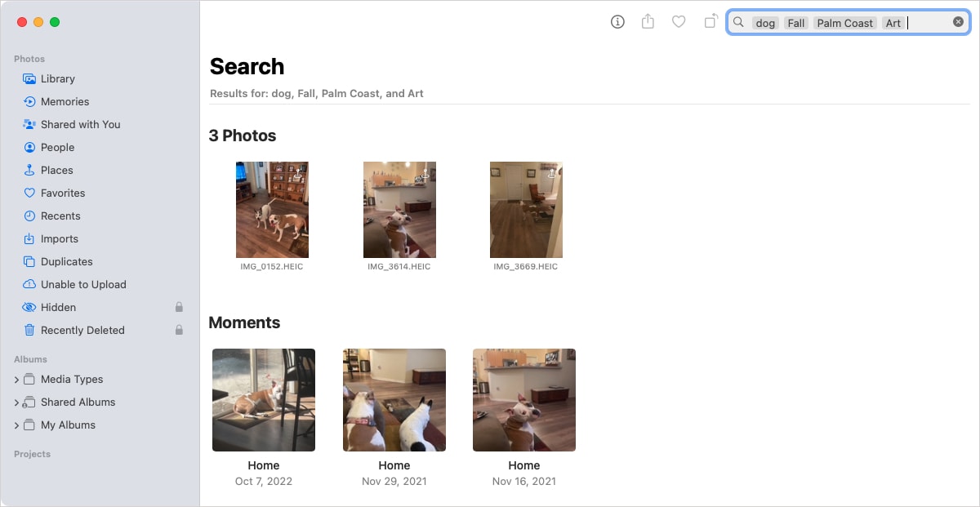Open the Duplicates album
The width and height of the screenshot is (980, 507).
[x=68, y=261]
